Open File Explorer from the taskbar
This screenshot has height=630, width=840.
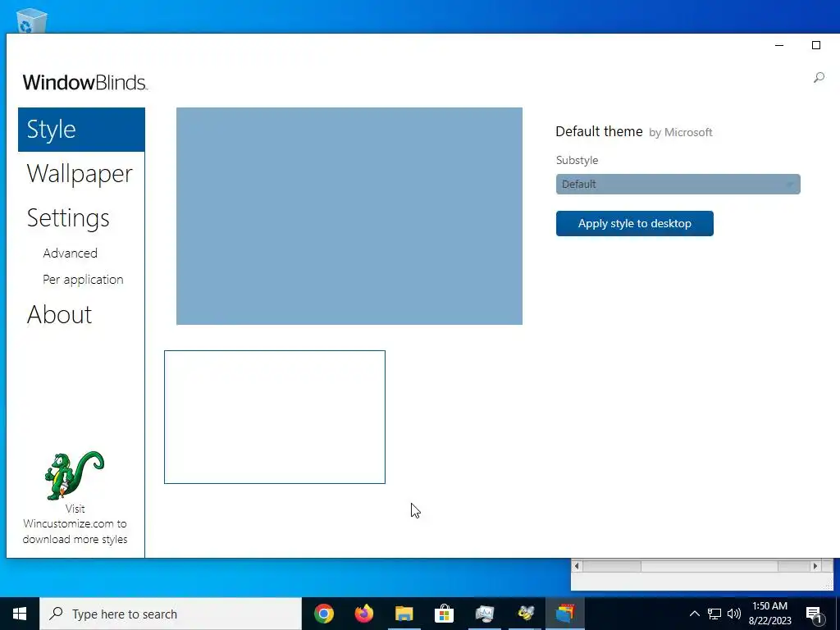pos(404,614)
